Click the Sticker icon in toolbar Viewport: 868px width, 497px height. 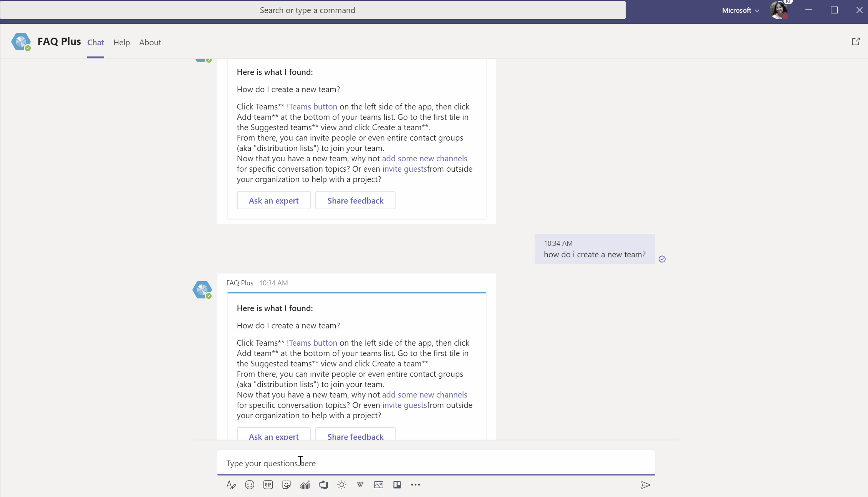tap(286, 484)
